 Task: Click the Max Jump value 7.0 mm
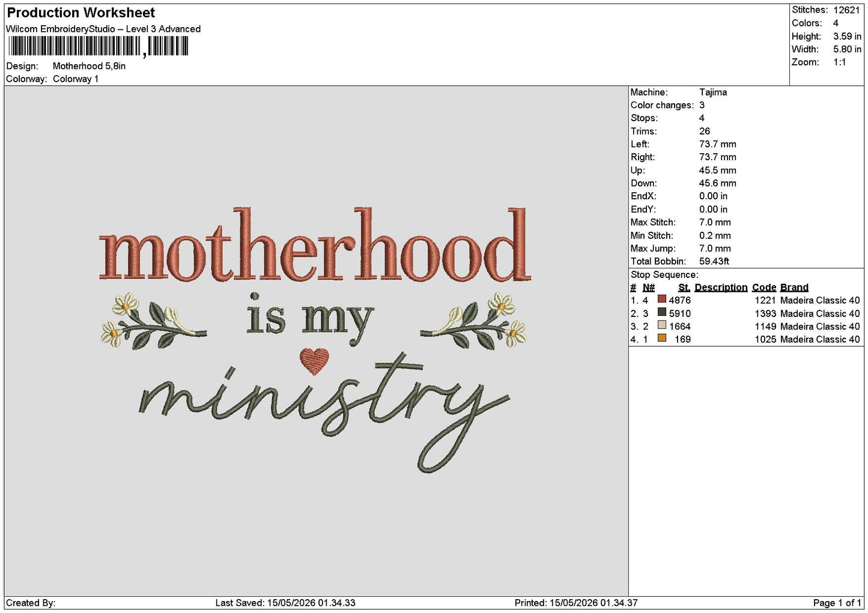(715, 249)
